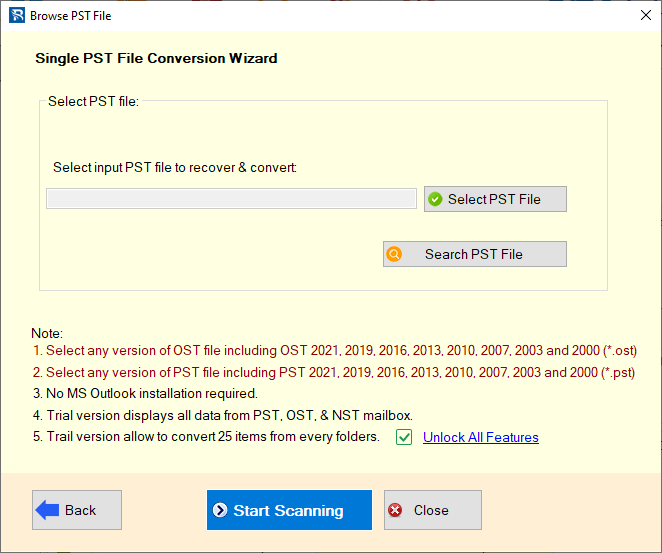Start Scanning the selected PST file
Image resolution: width=662 pixels, height=553 pixels.
click(289, 510)
